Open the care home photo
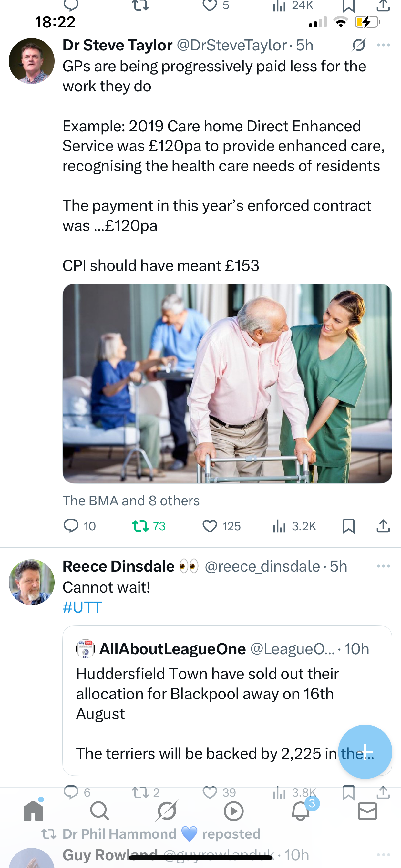This screenshot has width=401, height=868. pyautogui.click(x=227, y=383)
